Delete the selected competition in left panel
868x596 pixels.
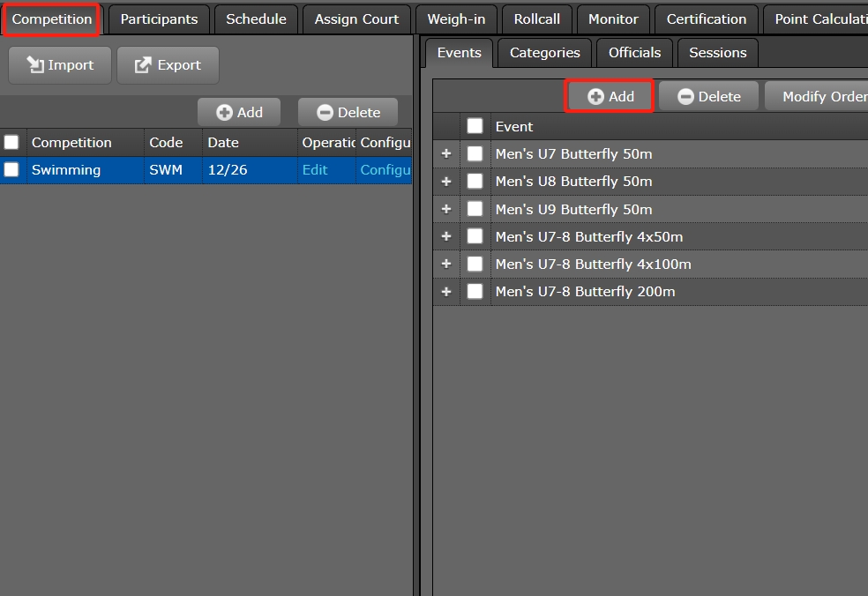tap(348, 112)
